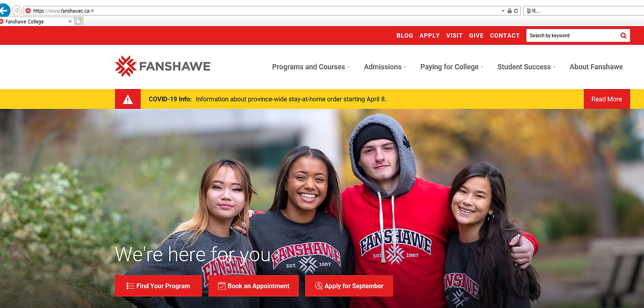Click the Book an Appointment button
This screenshot has width=644, height=308.
[x=254, y=286]
